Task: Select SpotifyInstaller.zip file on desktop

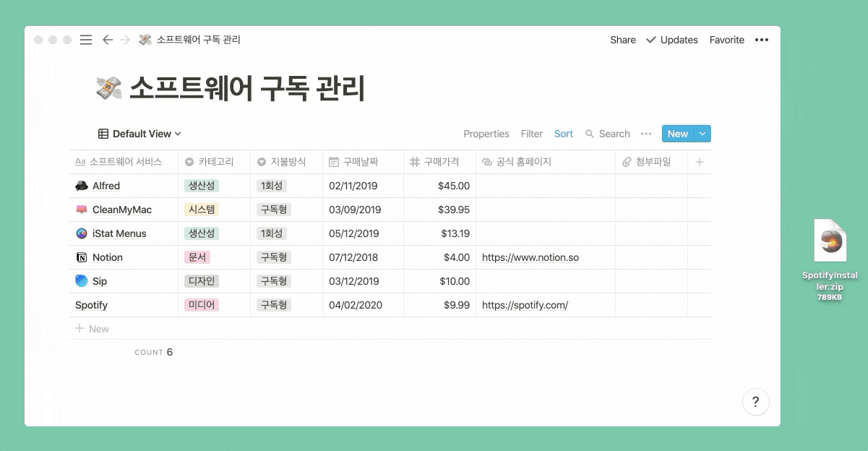Action: tap(830, 260)
